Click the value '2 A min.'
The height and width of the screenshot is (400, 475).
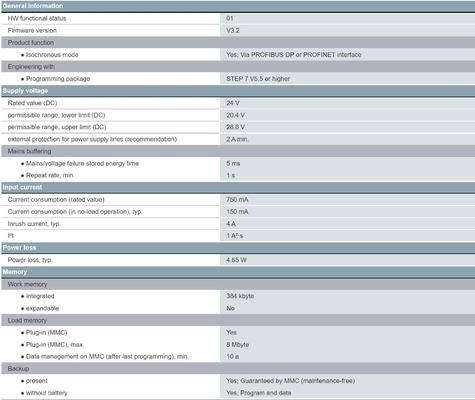(x=237, y=139)
